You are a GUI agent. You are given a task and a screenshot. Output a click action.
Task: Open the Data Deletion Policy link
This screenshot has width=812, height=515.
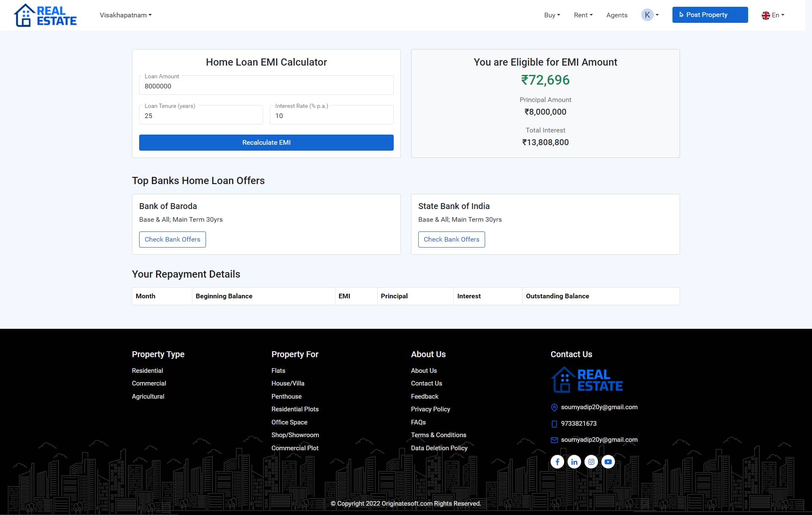click(439, 448)
